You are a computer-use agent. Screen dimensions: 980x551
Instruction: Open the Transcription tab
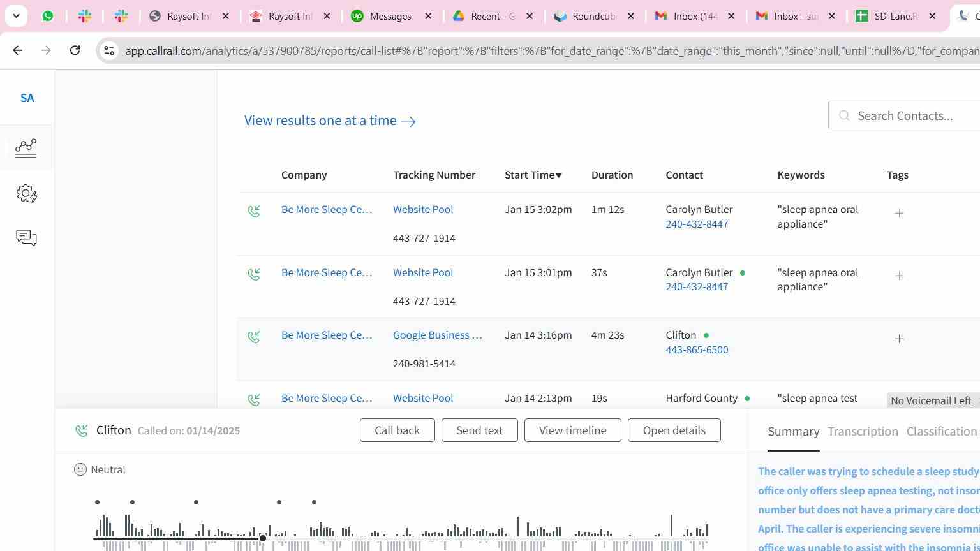pos(863,432)
